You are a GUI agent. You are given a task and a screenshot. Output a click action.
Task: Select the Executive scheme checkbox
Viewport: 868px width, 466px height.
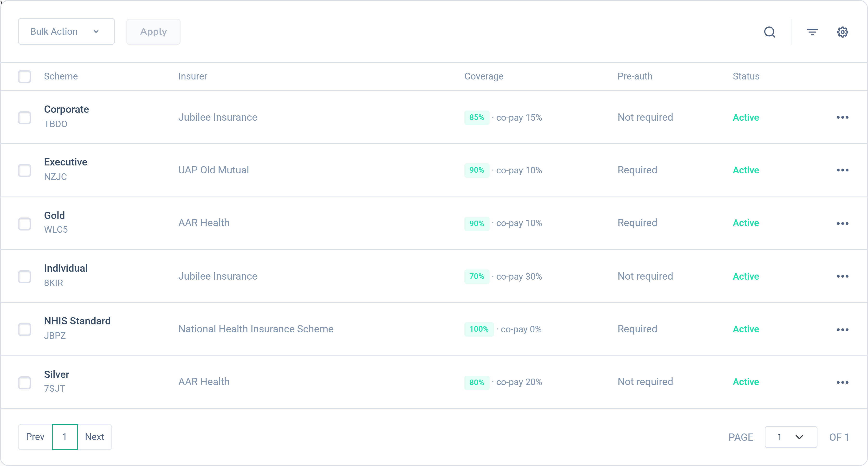click(25, 170)
